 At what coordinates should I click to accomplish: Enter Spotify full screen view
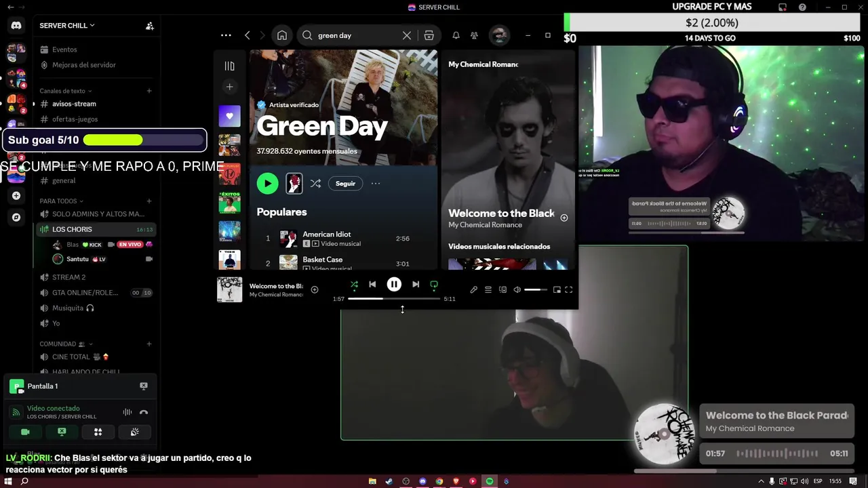click(569, 290)
